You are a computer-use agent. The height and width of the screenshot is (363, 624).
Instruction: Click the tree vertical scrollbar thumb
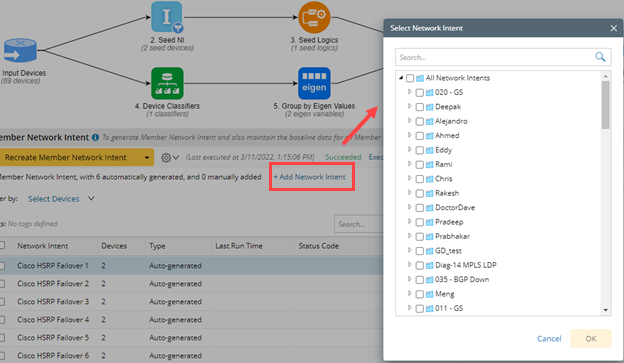click(x=605, y=105)
